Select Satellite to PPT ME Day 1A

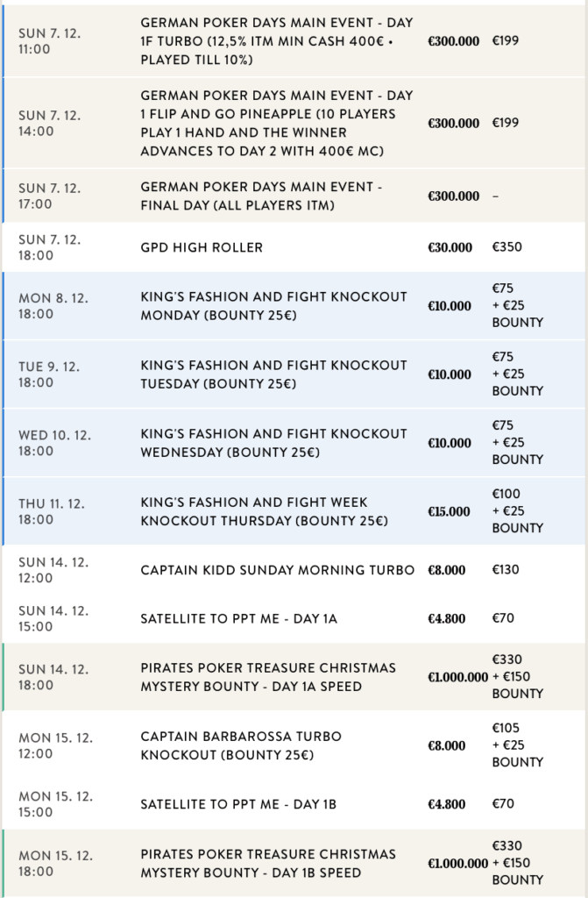click(238, 618)
